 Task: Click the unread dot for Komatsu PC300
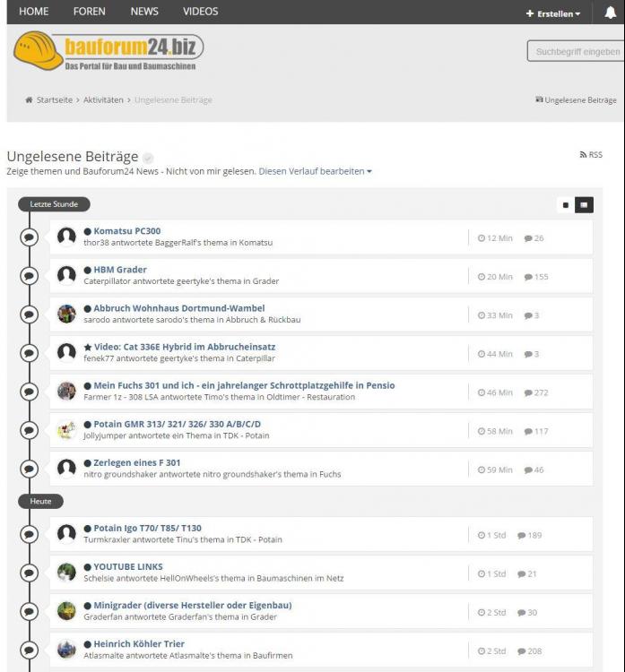[x=88, y=231]
